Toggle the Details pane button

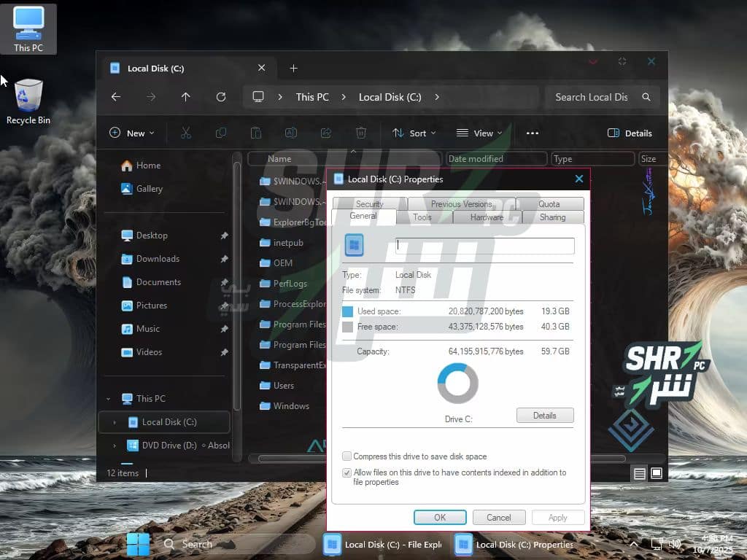[x=630, y=133]
